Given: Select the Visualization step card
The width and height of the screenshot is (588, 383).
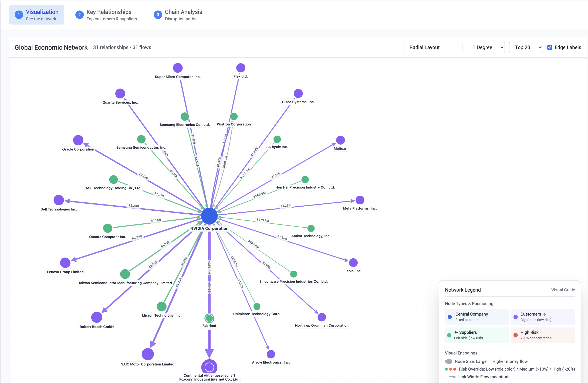Looking at the screenshot, I should (37, 15).
